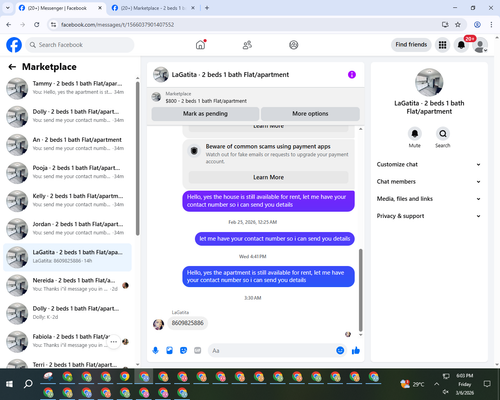Open Chrome profile icon in toolbar
The height and width of the screenshot is (400, 500).
click(x=477, y=25)
